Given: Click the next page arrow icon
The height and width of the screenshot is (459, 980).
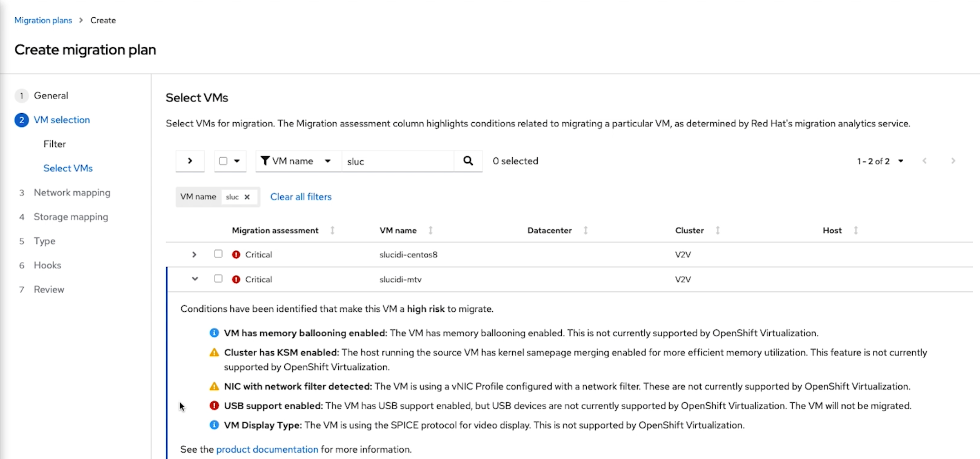Looking at the screenshot, I should [x=953, y=161].
